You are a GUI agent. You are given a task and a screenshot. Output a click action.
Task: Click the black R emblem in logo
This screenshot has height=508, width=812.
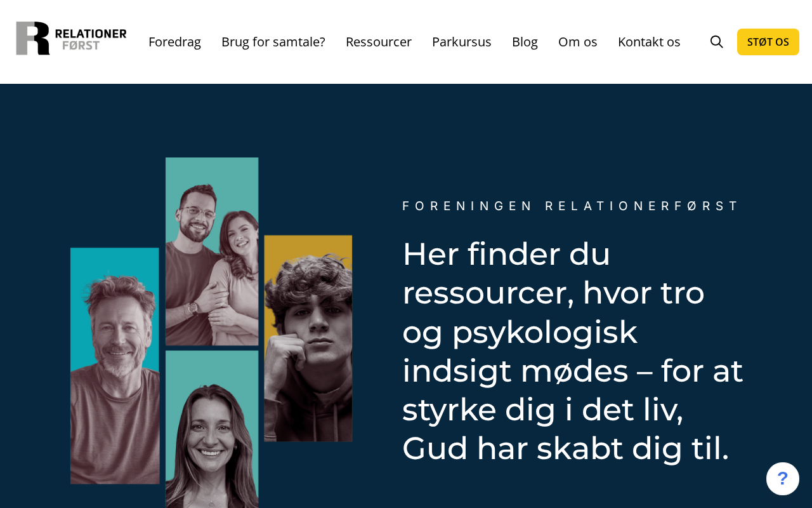pos(33,39)
